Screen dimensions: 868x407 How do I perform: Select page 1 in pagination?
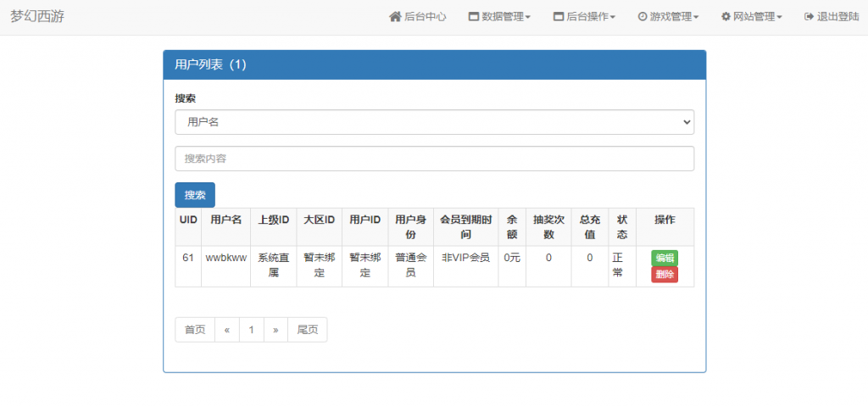(251, 330)
